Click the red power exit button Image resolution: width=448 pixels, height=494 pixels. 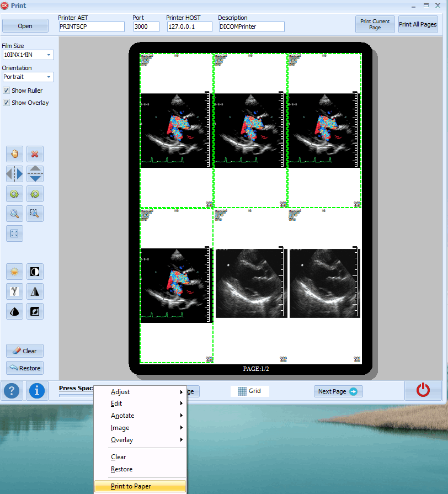[x=423, y=390]
